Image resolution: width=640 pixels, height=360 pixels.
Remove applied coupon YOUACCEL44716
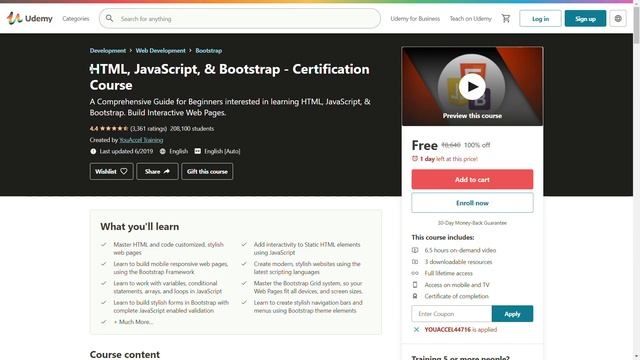click(x=416, y=329)
